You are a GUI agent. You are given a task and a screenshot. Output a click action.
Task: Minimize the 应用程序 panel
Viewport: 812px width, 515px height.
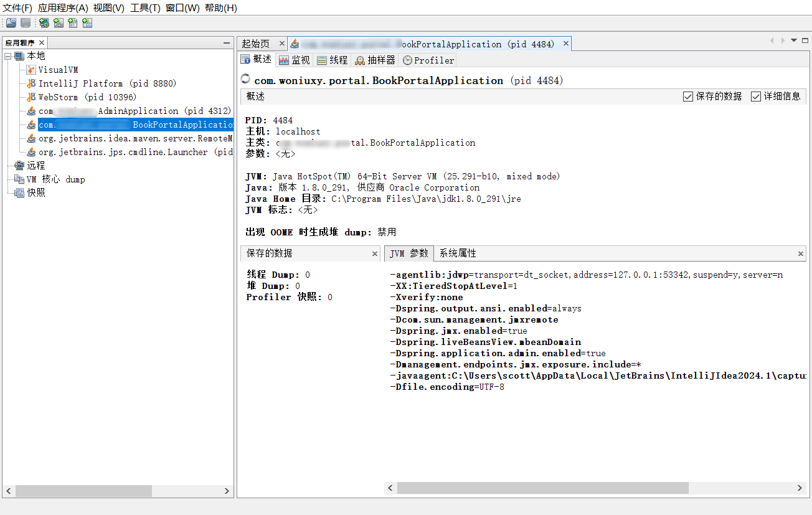pos(227,43)
